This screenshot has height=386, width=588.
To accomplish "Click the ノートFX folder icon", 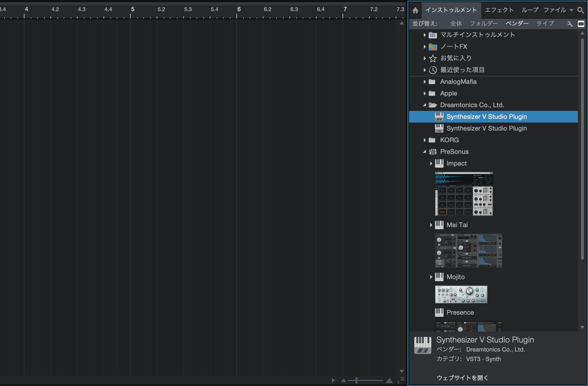I will (x=433, y=47).
